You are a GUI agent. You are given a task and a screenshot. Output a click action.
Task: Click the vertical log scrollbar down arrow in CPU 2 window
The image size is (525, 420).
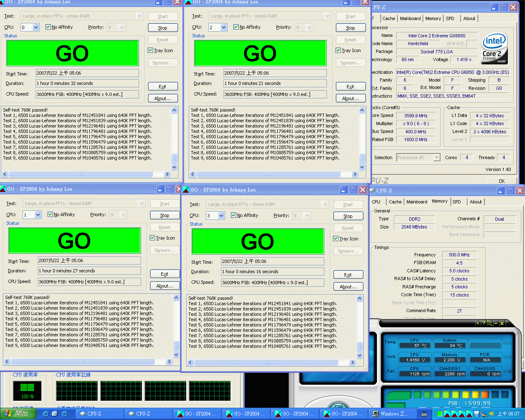coord(362,167)
